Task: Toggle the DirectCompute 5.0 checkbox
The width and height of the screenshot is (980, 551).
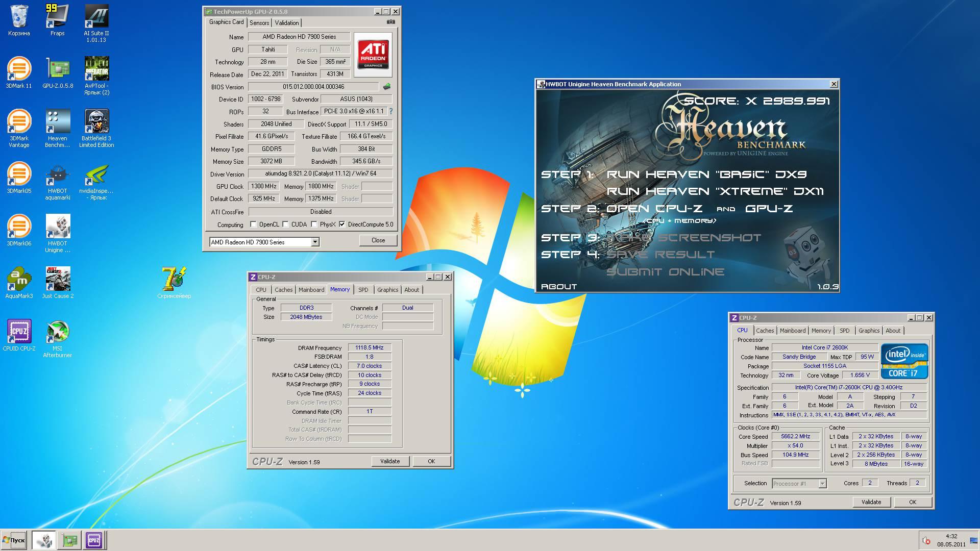Action: [342, 224]
